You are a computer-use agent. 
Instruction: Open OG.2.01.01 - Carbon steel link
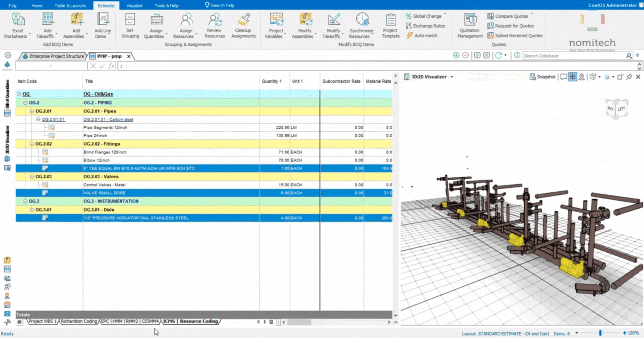(x=108, y=119)
